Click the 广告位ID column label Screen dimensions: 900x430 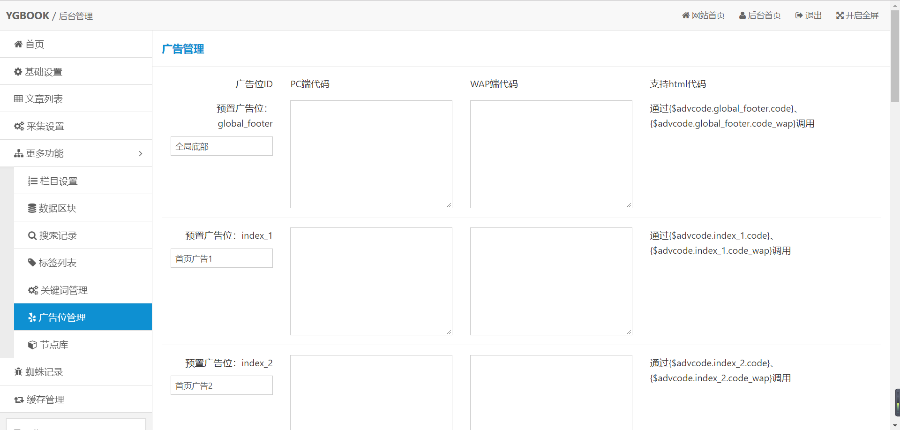click(x=254, y=84)
